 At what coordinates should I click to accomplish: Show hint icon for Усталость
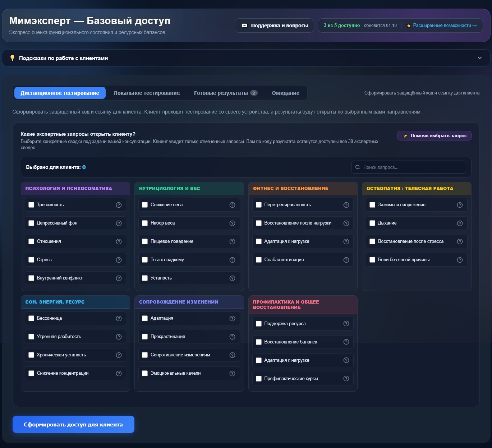pyautogui.click(x=232, y=278)
